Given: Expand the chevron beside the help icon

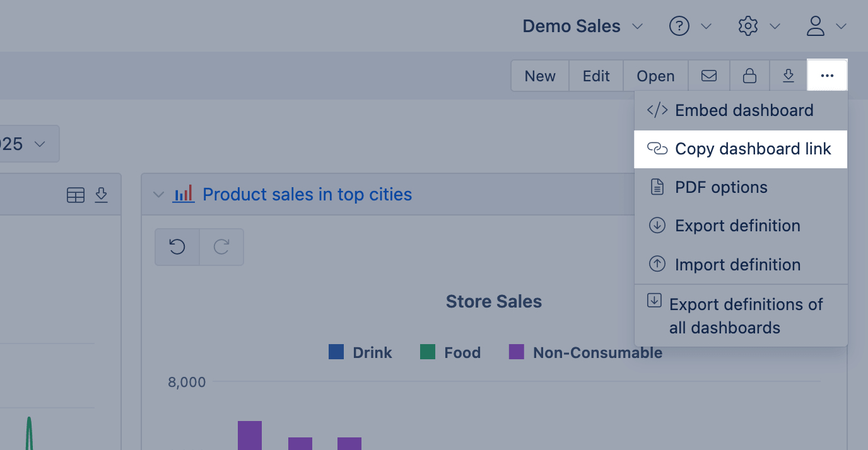Looking at the screenshot, I should (x=707, y=26).
